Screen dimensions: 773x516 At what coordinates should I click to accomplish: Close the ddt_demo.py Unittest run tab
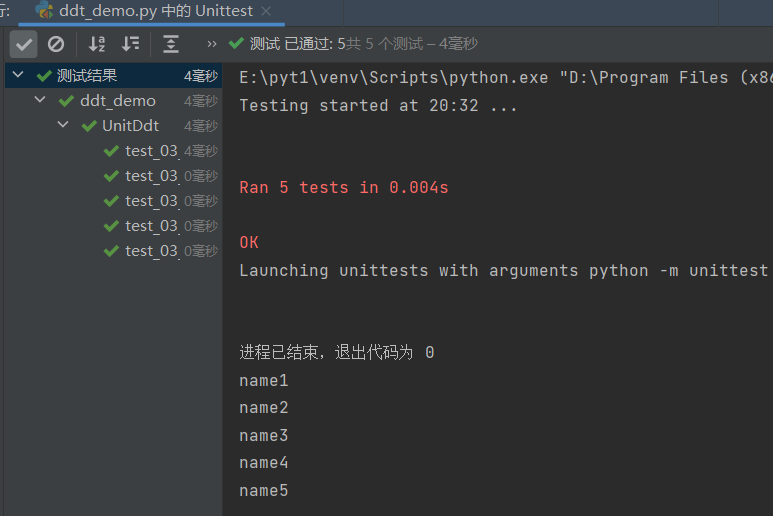[265, 11]
